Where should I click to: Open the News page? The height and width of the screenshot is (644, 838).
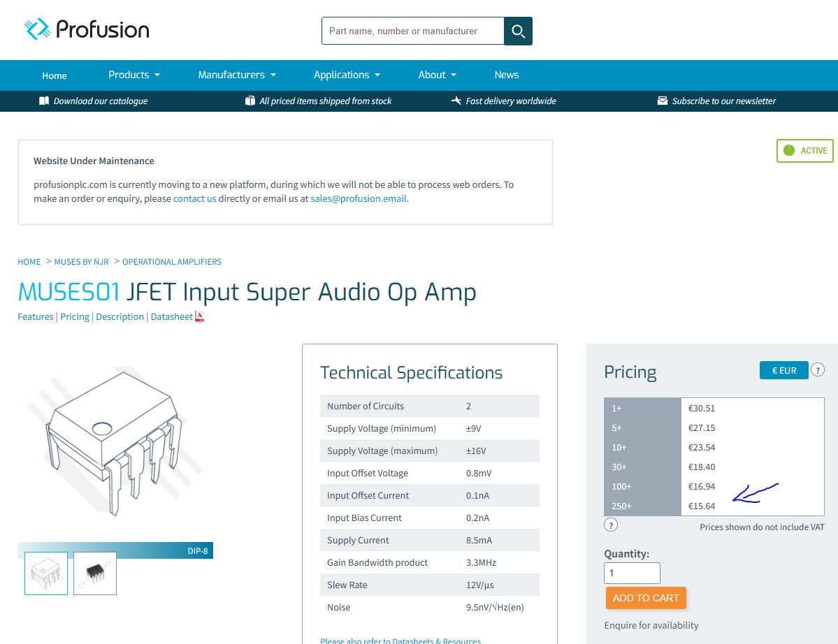coord(507,75)
